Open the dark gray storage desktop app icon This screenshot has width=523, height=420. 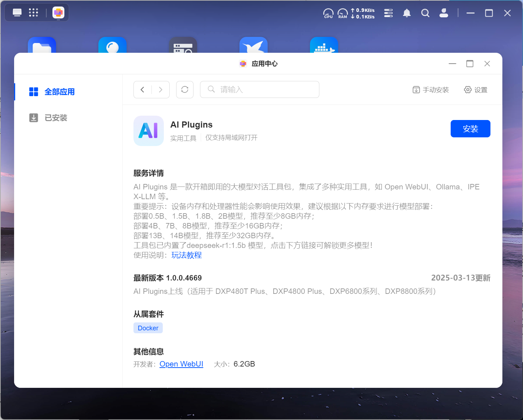coord(183,45)
